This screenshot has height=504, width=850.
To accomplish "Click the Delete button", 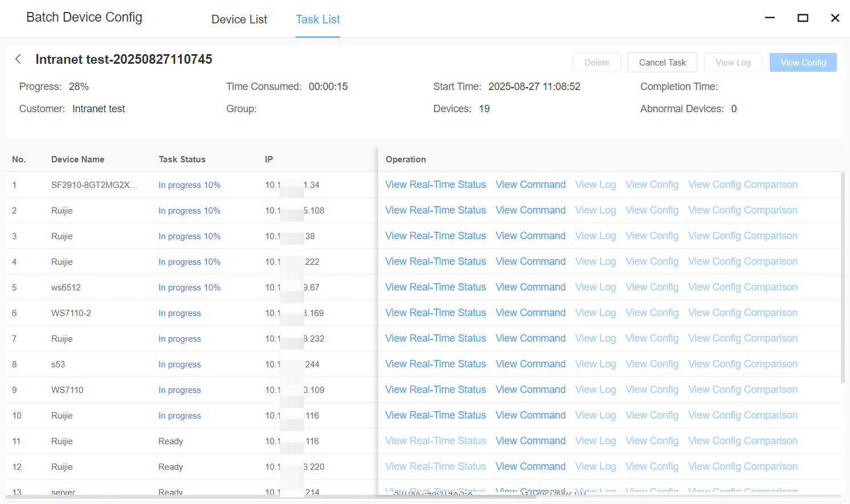I will pyautogui.click(x=597, y=63).
